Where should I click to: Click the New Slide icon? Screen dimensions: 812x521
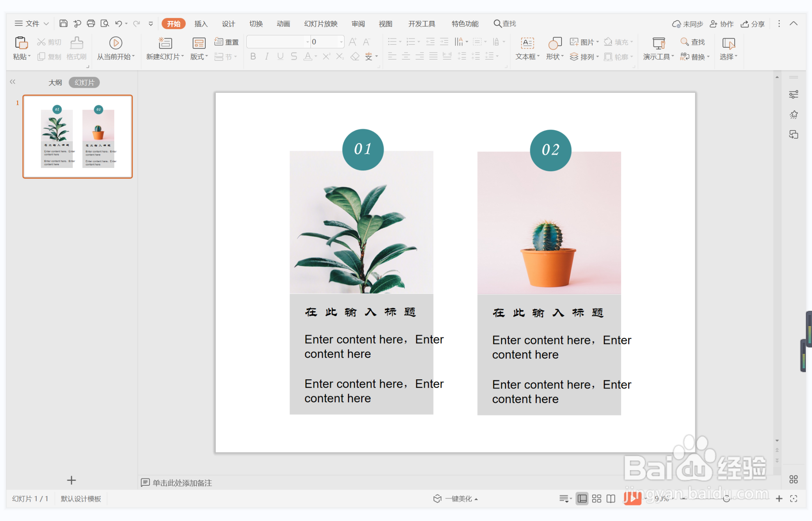point(165,43)
